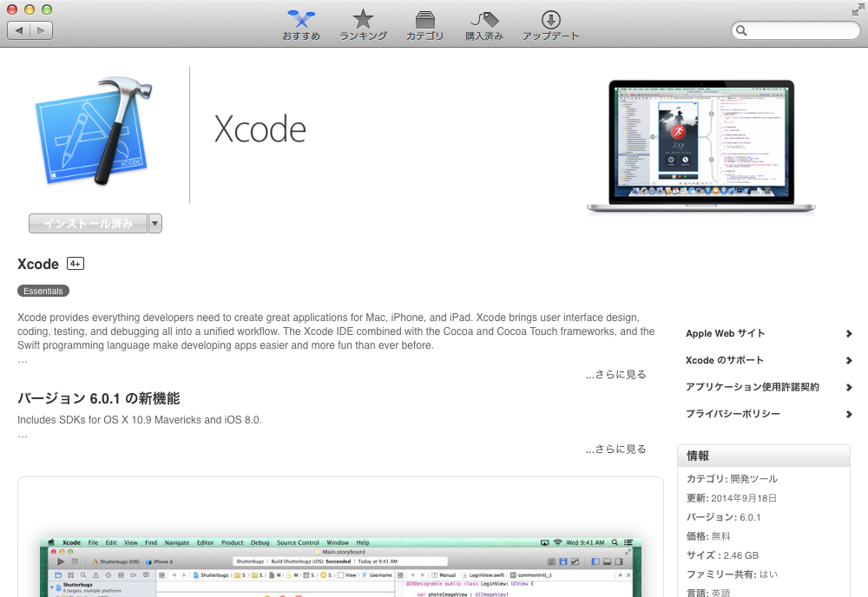Viewport: 868px width, 597px height.
Task: Click the 情報 panel header
Action: coord(763,456)
